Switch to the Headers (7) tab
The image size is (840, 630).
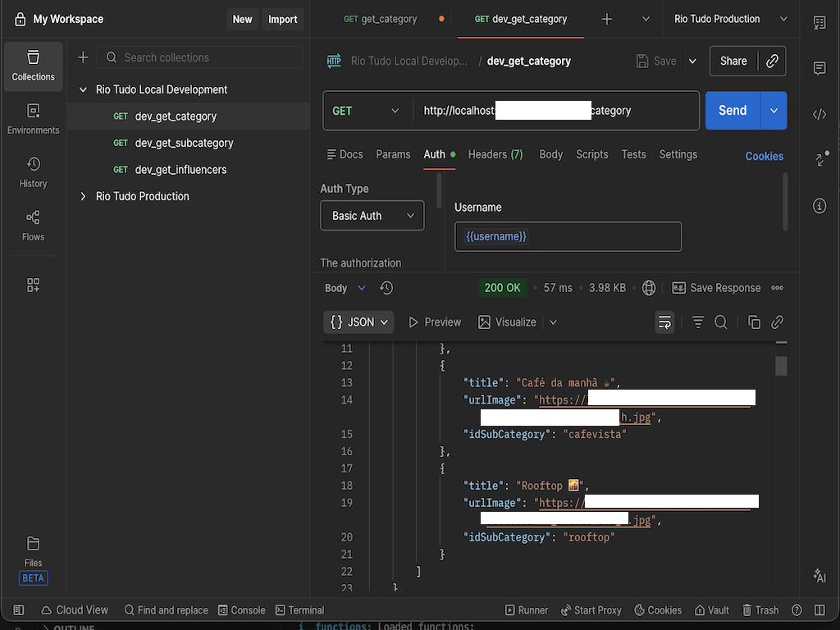pos(495,154)
